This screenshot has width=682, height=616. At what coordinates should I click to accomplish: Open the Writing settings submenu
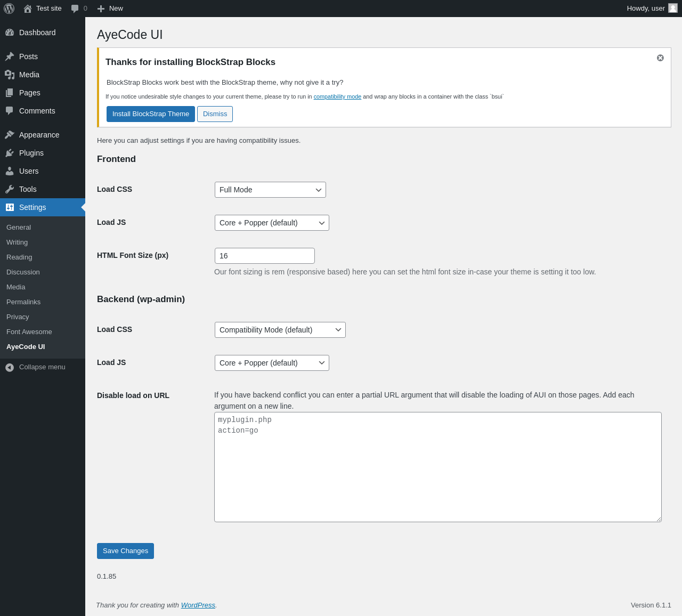17,242
